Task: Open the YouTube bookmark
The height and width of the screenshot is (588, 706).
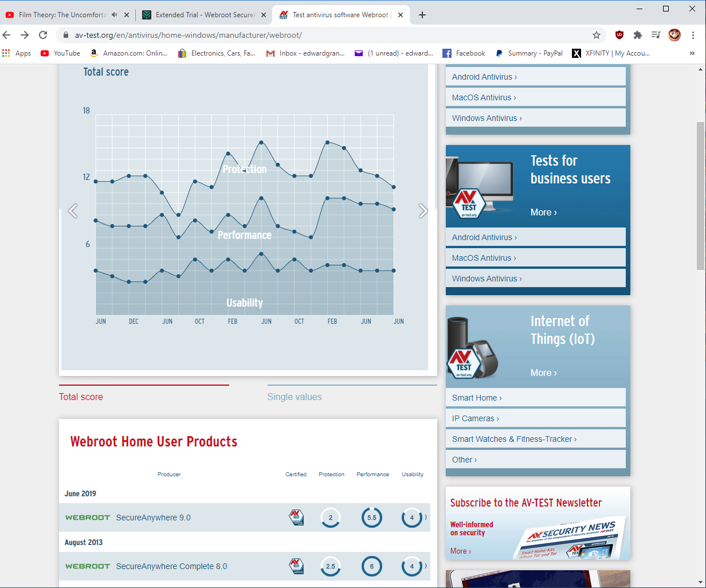Action: [60, 53]
